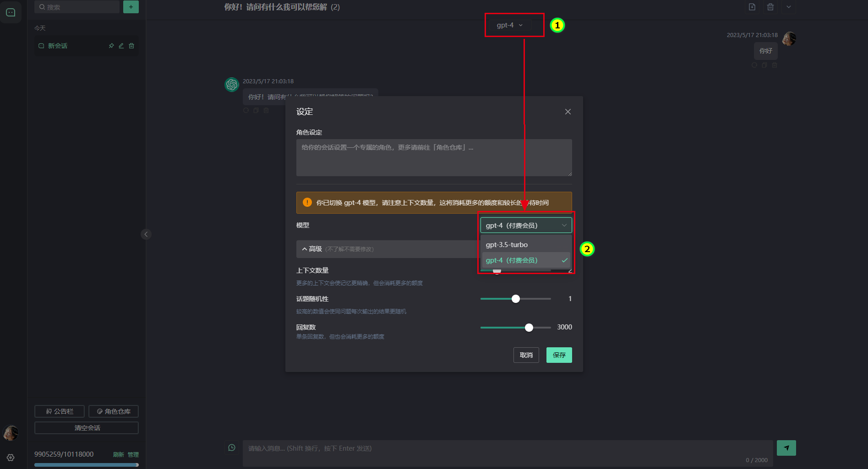Expand the top-right chevron-down toolbar button
This screenshot has width=868, height=469.
[789, 7]
